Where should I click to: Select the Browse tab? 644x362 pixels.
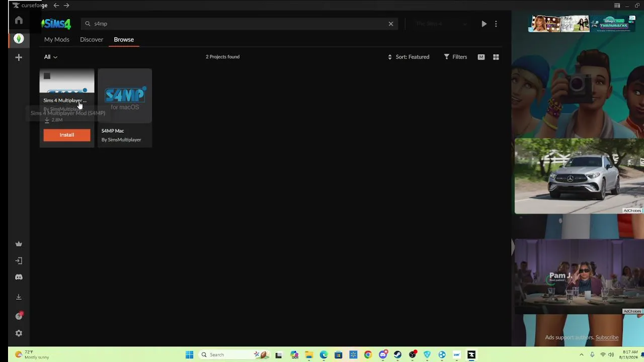[x=124, y=40]
